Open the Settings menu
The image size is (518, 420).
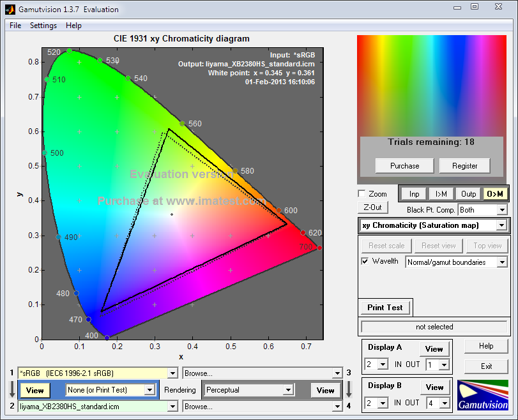(x=43, y=26)
